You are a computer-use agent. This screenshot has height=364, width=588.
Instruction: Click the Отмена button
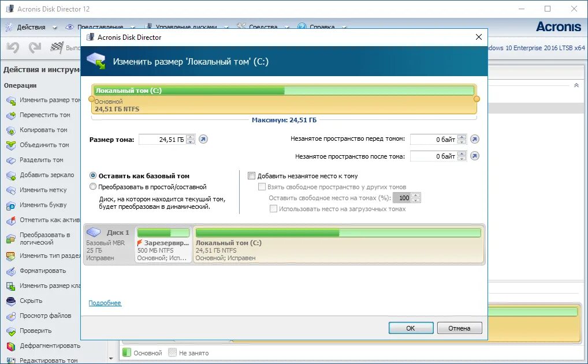pyautogui.click(x=459, y=328)
